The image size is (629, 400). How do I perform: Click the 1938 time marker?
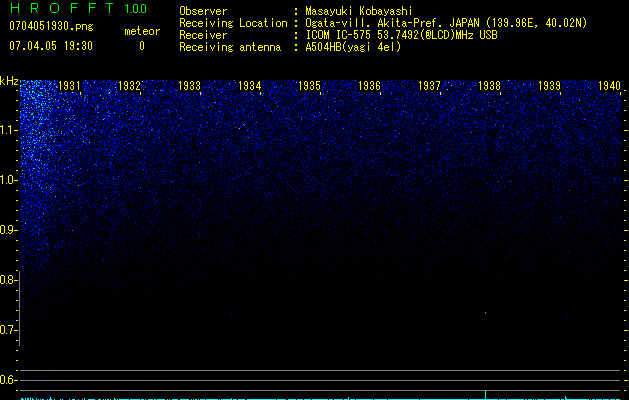489,85
